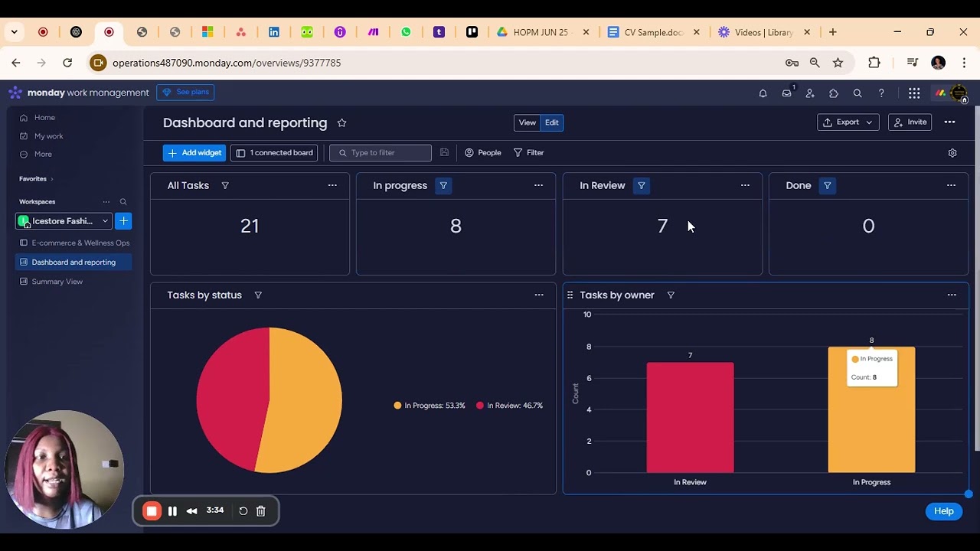
Task: Click the Add widget button
Action: click(194, 153)
